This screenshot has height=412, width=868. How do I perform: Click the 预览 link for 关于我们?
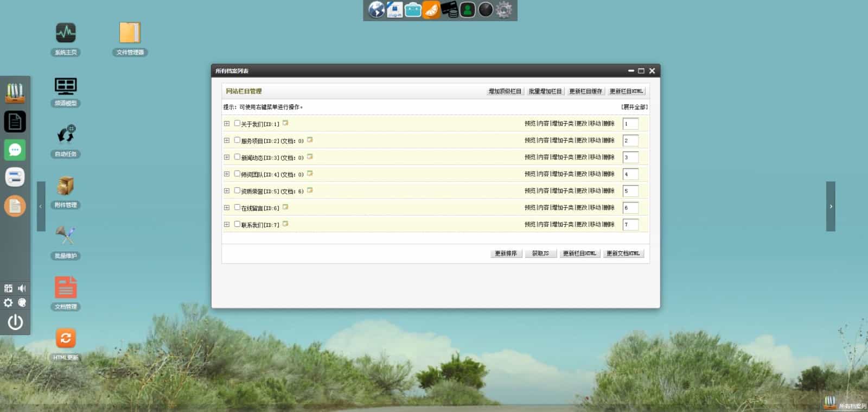click(x=530, y=124)
